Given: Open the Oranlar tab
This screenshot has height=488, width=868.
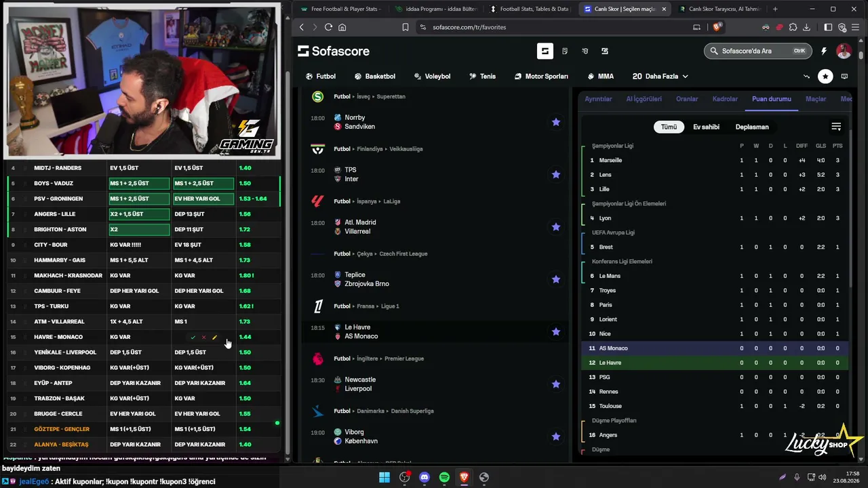Looking at the screenshot, I should (x=687, y=99).
